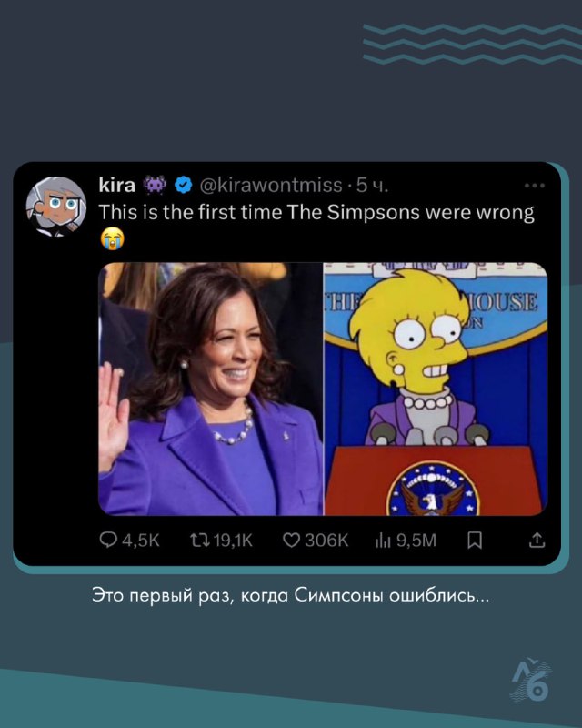
Task: Open the Simpsons cartoon podium image
Action: coord(436,389)
